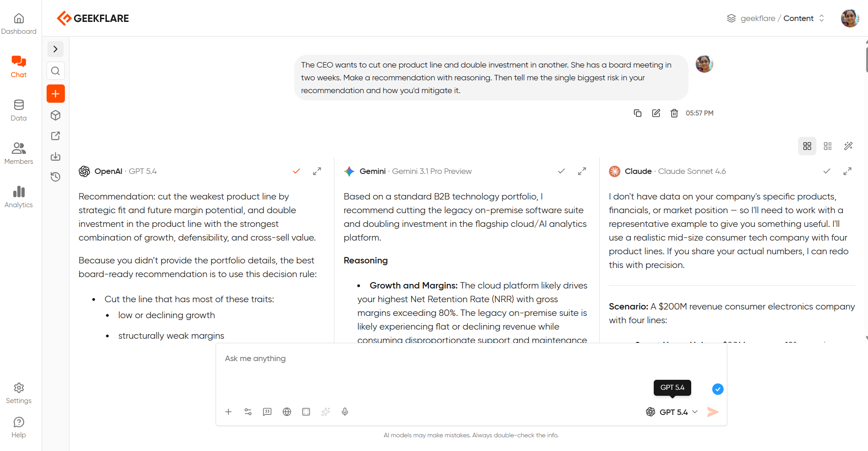Click the microphone voice input icon
The width and height of the screenshot is (868, 451).
tap(345, 412)
